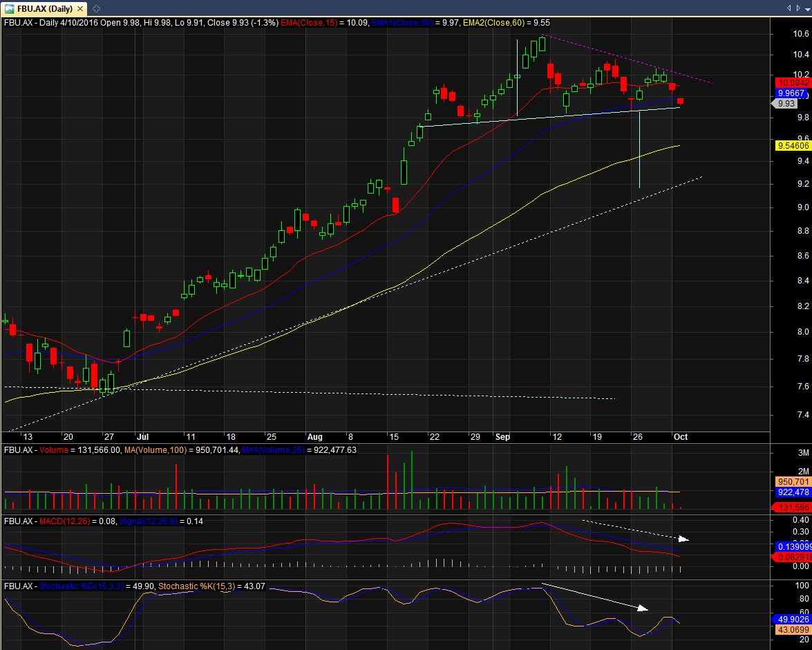This screenshot has height=650, width=812.
Task: Click the 10.6 price scale label
Action: pyautogui.click(x=801, y=34)
